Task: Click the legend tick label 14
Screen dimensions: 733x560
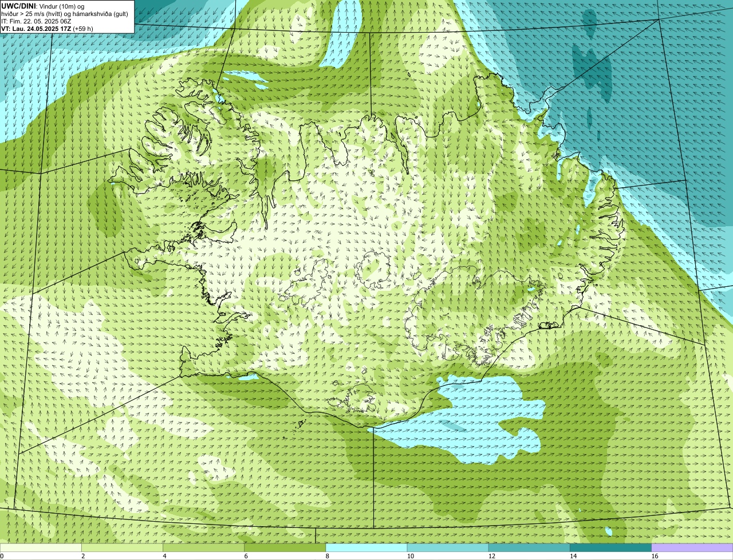Action: [x=573, y=556]
